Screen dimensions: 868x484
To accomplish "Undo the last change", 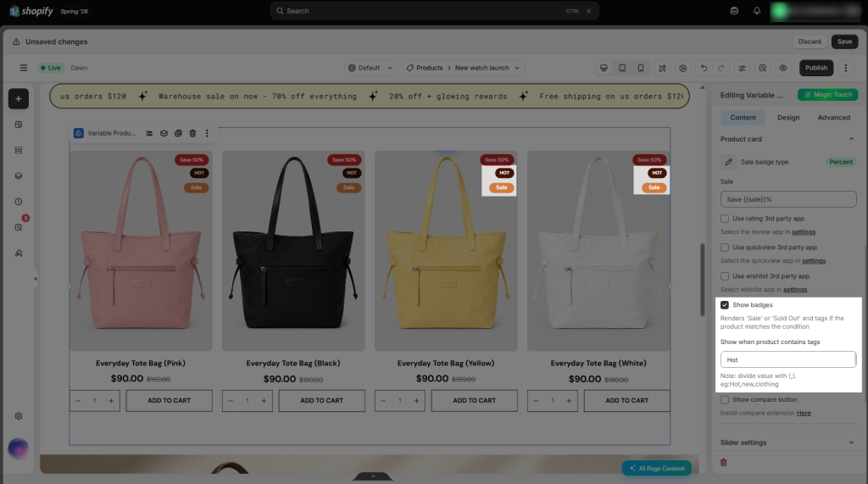I will tap(704, 68).
